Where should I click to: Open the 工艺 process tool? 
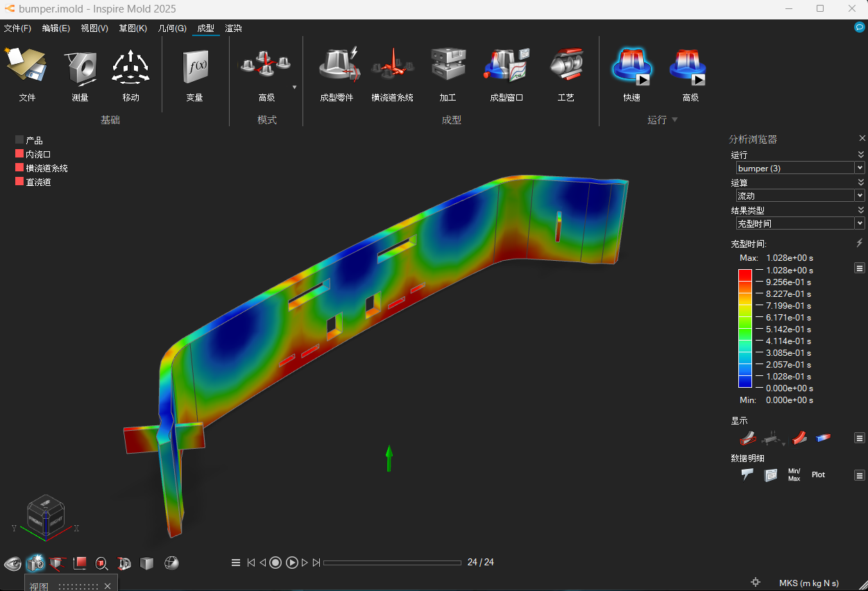pyautogui.click(x=565, y=66)
